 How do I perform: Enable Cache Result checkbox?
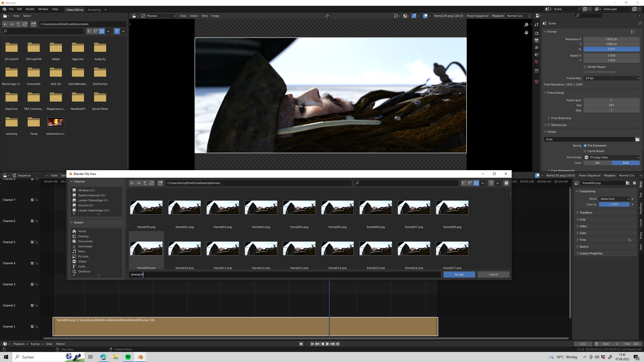coord(585,151)
